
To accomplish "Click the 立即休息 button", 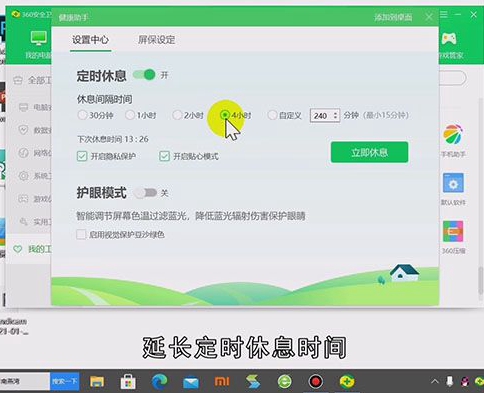I will 369,152.
